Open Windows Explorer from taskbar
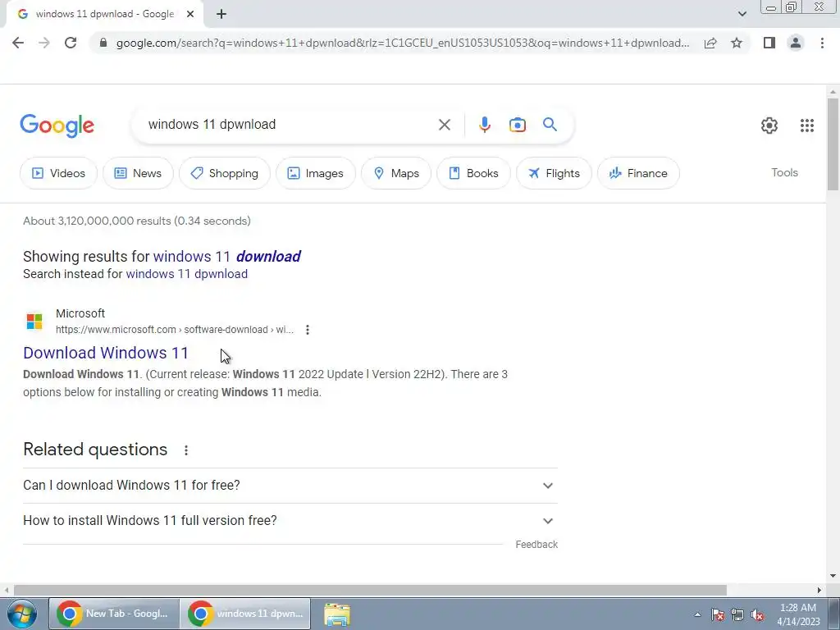Screen dimensions: 840x630 337,614
